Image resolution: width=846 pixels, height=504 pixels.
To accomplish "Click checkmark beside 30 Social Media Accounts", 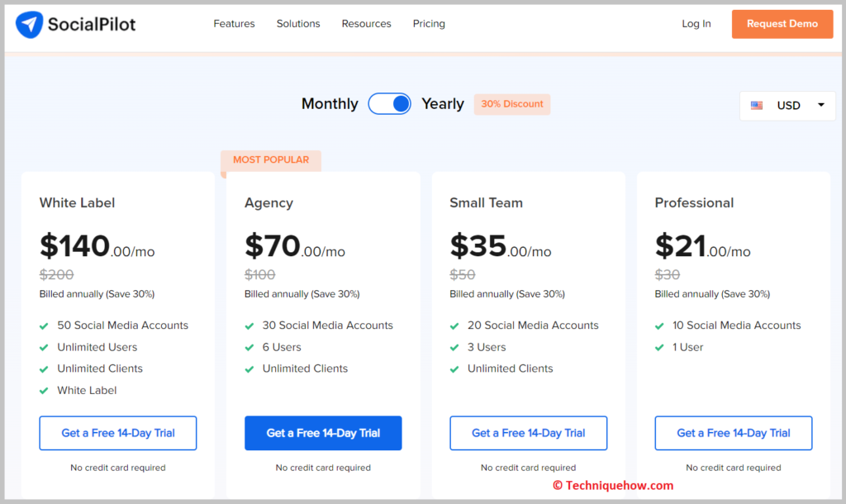I will pos(250,326).
